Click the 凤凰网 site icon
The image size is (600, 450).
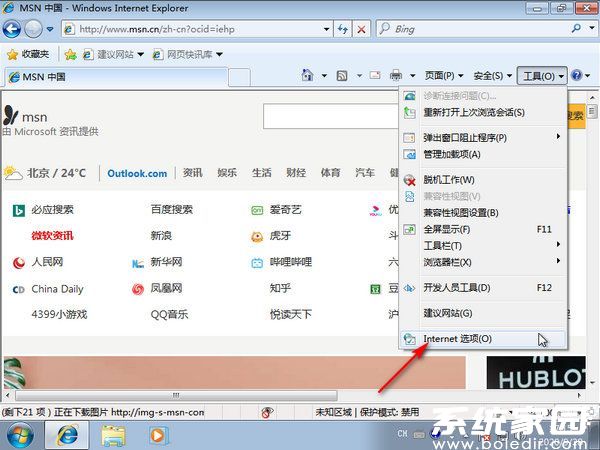pos(138,289)
